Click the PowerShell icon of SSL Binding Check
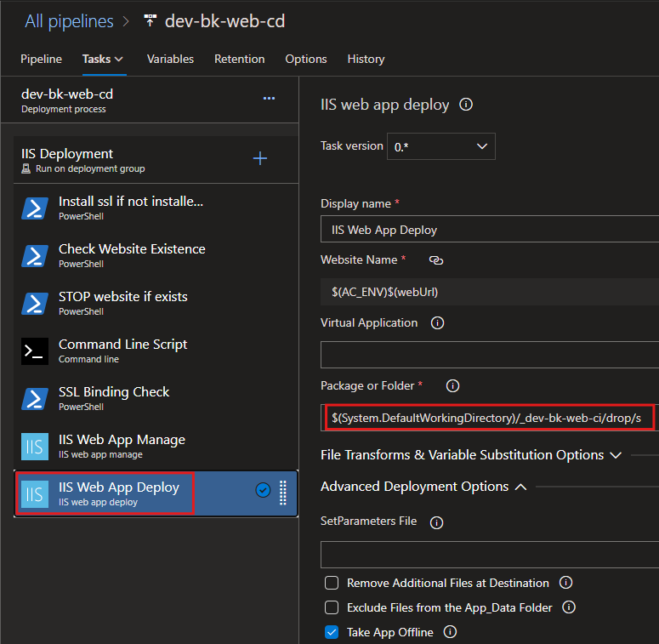Image resolution: width=659 pixels, height=644 pixels. click(35, 398)
